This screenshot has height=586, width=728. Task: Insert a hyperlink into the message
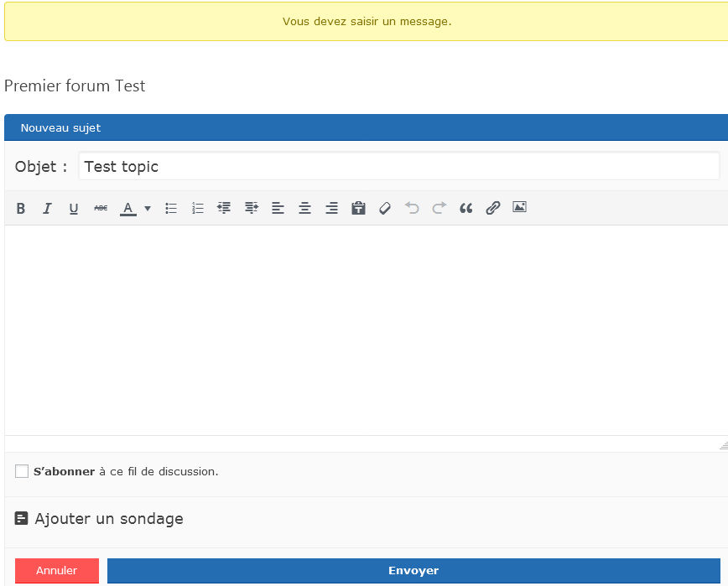pyautogui.click(x=493, y=208)
